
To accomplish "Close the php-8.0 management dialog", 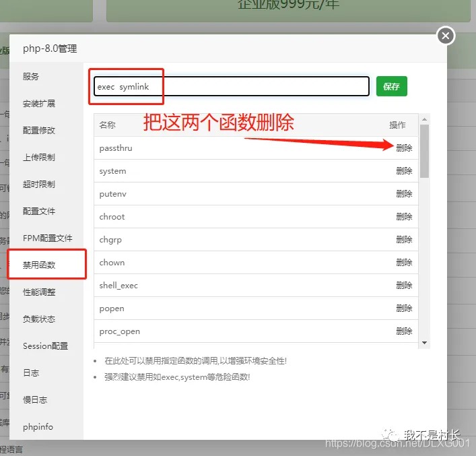I will [445, 36].
